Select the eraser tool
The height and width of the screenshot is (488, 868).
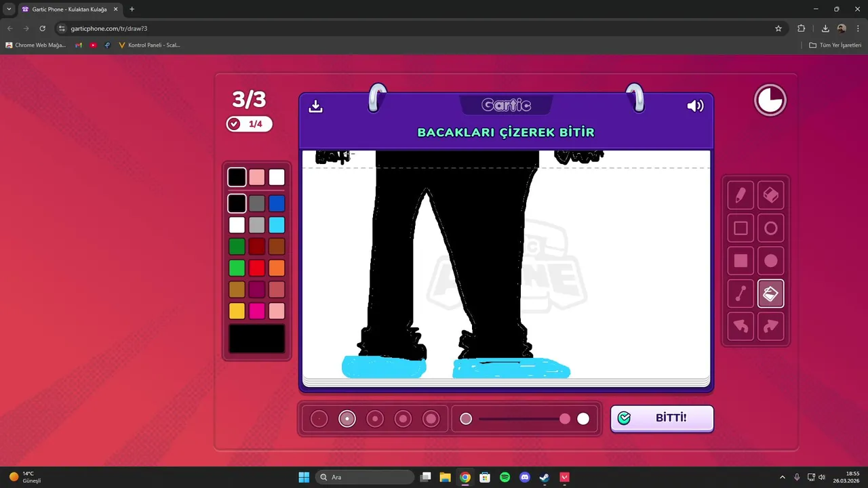coord(771,195)
